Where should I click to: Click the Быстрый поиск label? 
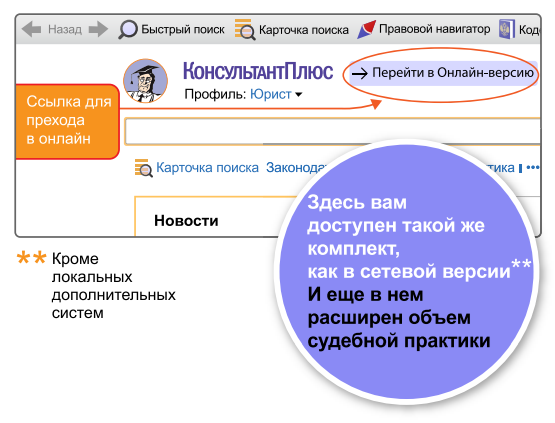coord(183,29)
